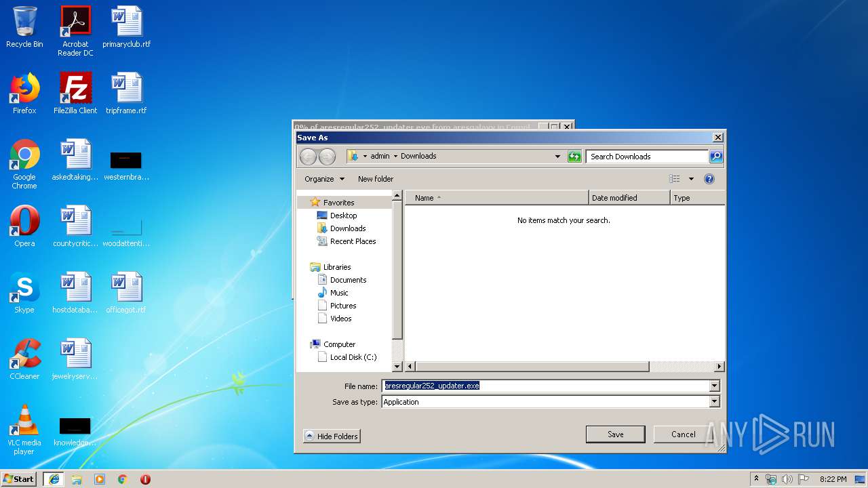Open tripframe.rtf desktop file

(127, 94)
